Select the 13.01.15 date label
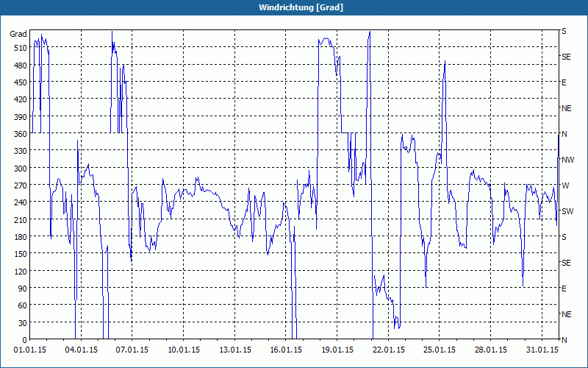The image size is (588, 368). (x=234, y=350)
